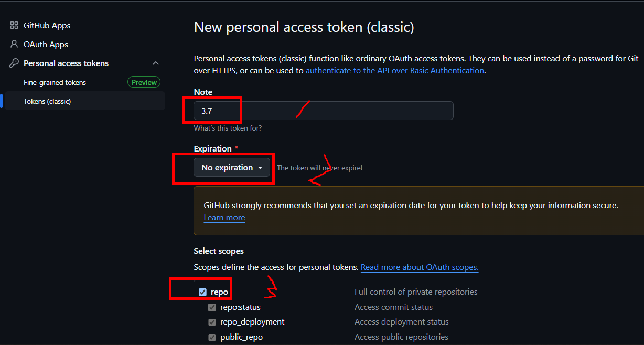Image resolution: width=644 pixels, height=345 pixels.
Task: Toggle the public_repo checkbox
Action: pyautogui.click(x=212, y=337)
